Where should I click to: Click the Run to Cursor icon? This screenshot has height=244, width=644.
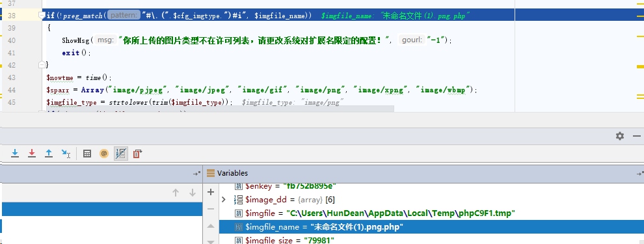point(66,154)
